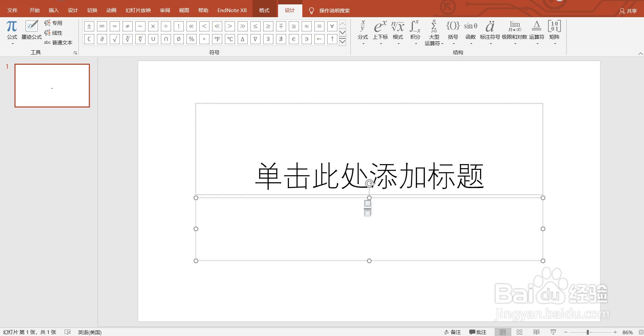
Task: Insert the partial differential symbol
Action: (x=102, y=39)
